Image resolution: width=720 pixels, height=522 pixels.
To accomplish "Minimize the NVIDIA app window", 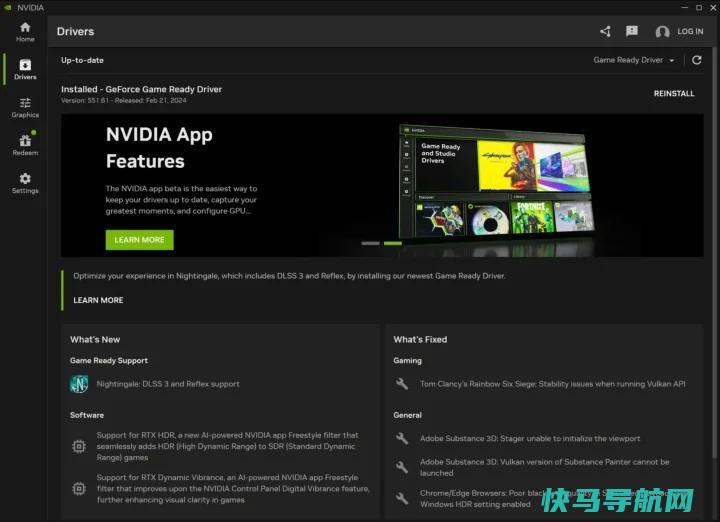I will (x=685, y=7).
